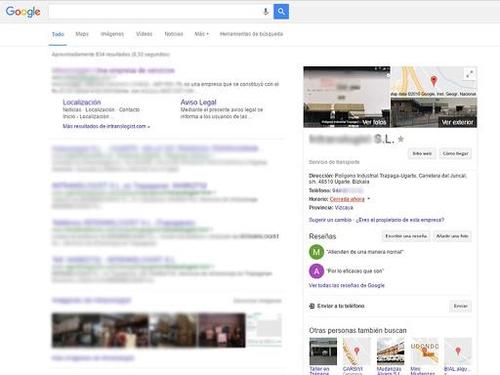This screenshot has width=500, height=375.
Task: Open the BIAL alqu... map thumbnail
Action: tap(458, 351)
